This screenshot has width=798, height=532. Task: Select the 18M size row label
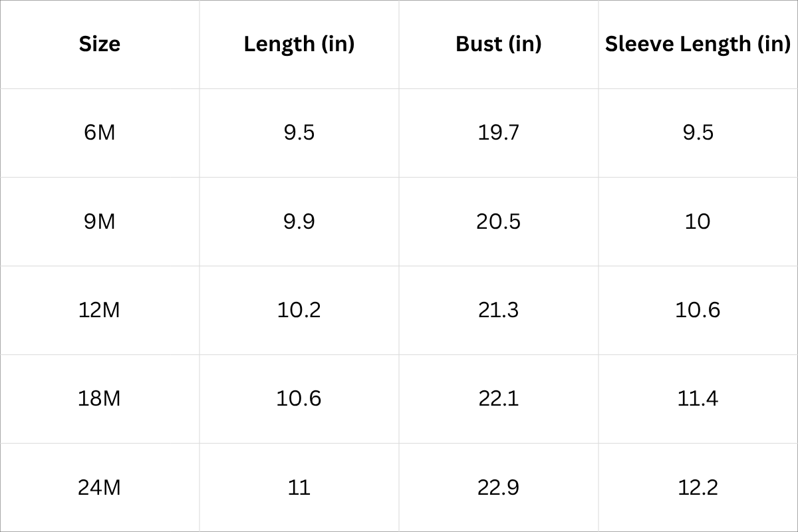click(100, 398)
